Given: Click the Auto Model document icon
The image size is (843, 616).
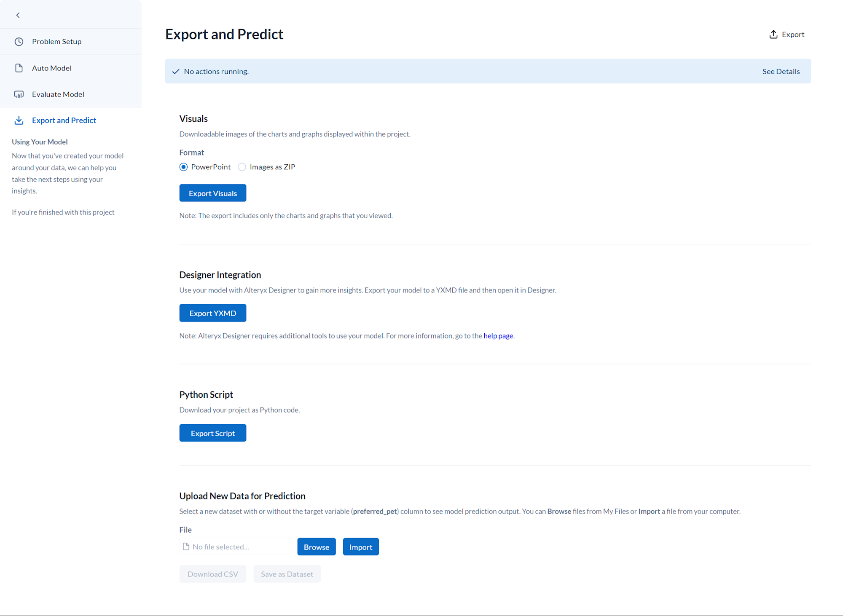Looking at the screenshot, I should coord(19,68).
